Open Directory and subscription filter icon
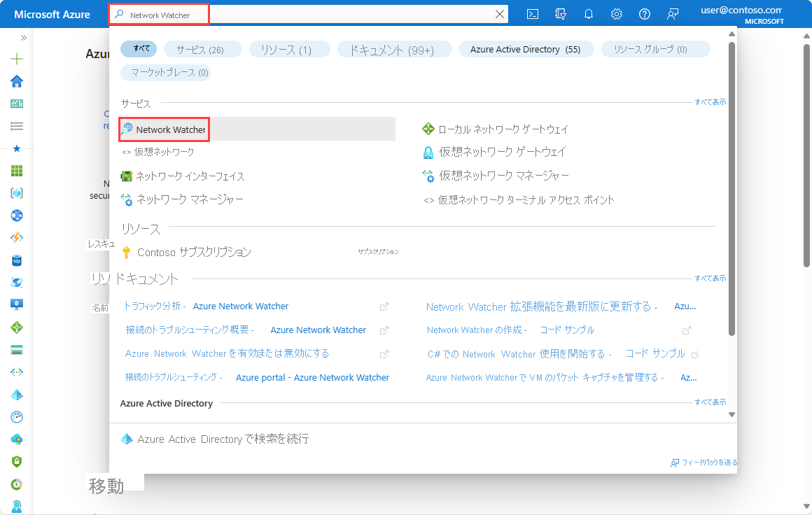Image resolution: width=812 pixels, height=515 pixels. (560, 14)
